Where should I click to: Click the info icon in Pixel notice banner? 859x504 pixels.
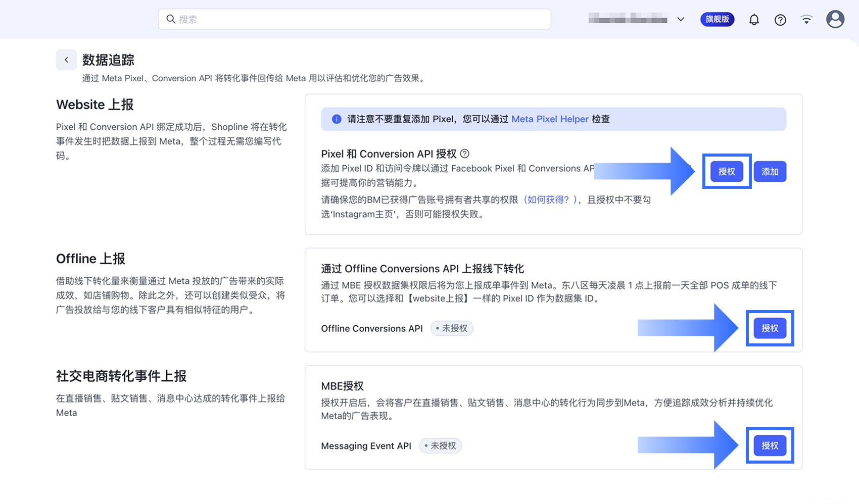click(x=336, y=119)
